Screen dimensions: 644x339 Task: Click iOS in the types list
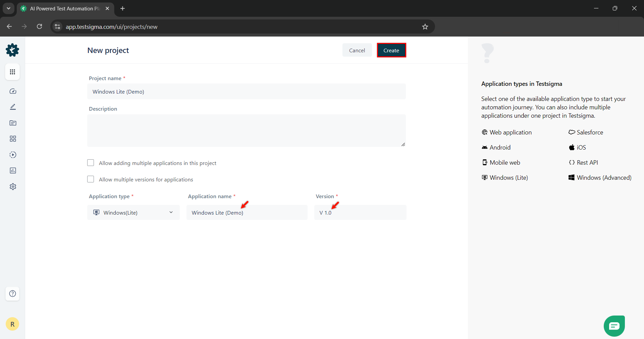click(x=577, y=148)
